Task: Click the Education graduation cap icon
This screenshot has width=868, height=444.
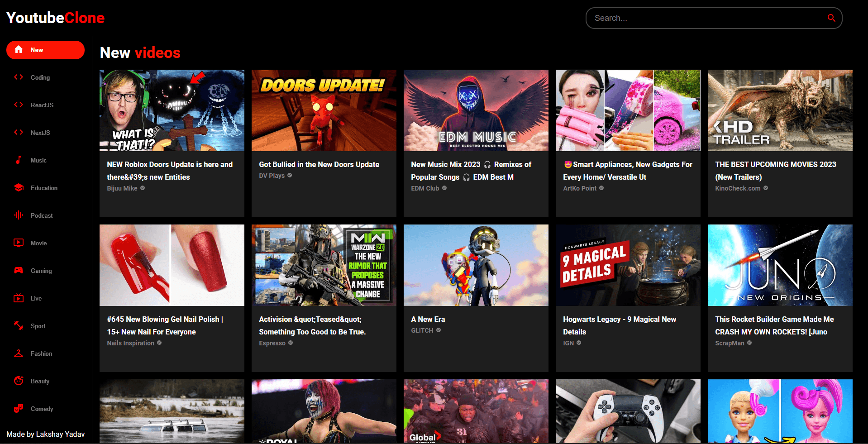Action: click(x=19, y=188)
